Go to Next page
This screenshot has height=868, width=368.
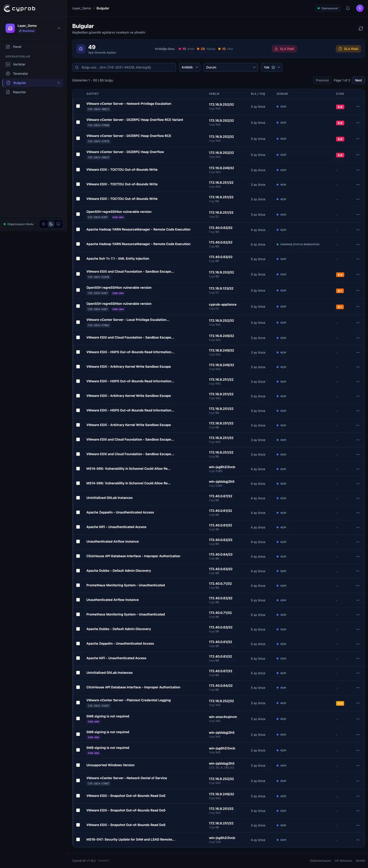click(358, 80)
